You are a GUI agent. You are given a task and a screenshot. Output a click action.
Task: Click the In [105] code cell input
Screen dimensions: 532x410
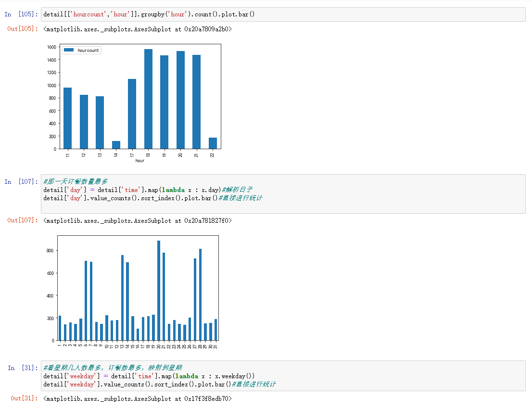pos(283,14)
